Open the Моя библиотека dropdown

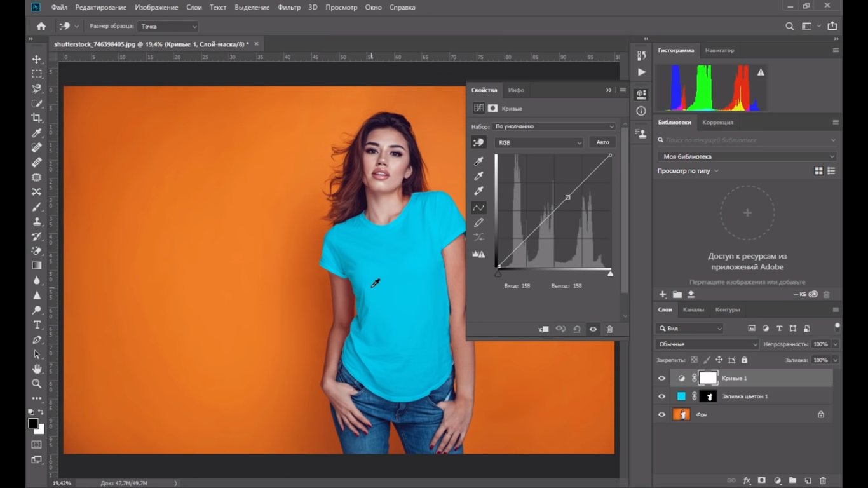(x=747, y=156)
